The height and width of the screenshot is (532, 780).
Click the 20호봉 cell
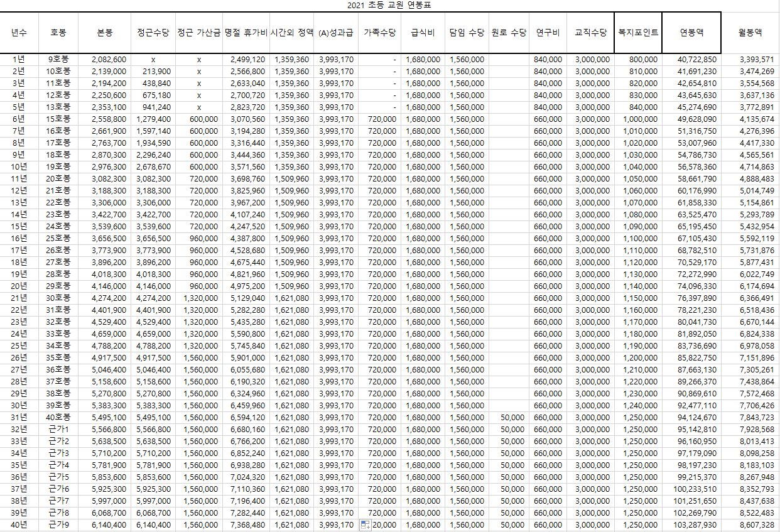58,178
